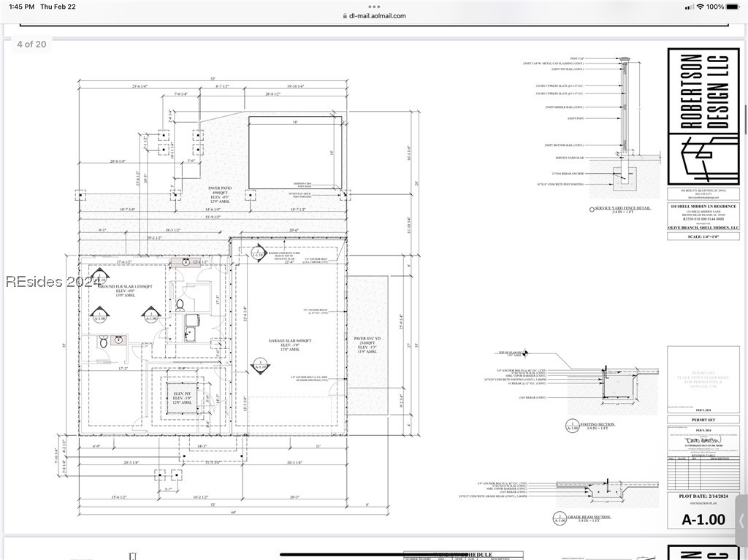Screen dimensions: 748x560
Task: Click the dl-mail.aolmail.com address bar
Action: click(373, 16)
